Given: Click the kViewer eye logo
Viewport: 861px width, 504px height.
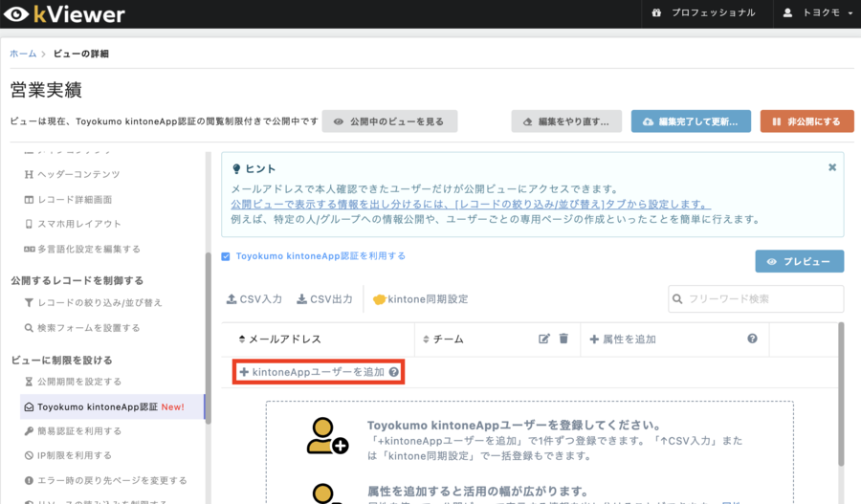Looking at the screenshot, I should click(x=16, y=14).
